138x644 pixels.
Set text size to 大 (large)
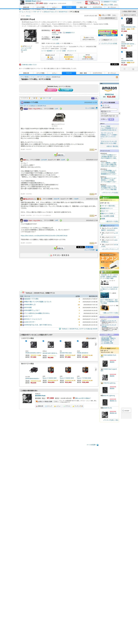click(96, 98)
